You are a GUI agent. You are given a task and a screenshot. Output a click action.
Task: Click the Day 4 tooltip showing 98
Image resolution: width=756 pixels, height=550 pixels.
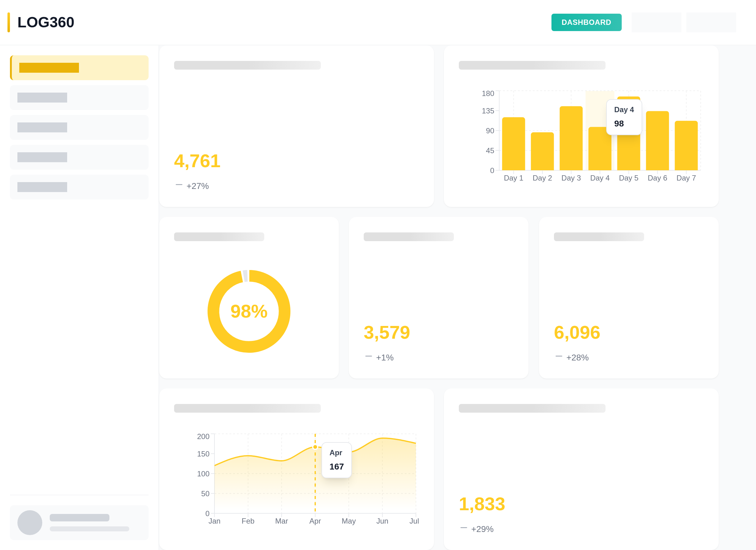click(624, 117)
